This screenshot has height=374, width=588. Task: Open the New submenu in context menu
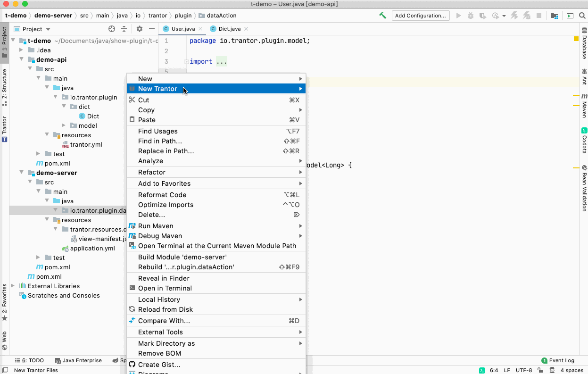[216, 79]
